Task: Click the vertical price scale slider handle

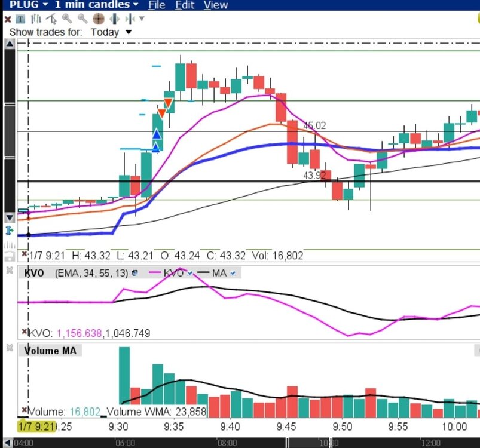Action: coord(10,131)
